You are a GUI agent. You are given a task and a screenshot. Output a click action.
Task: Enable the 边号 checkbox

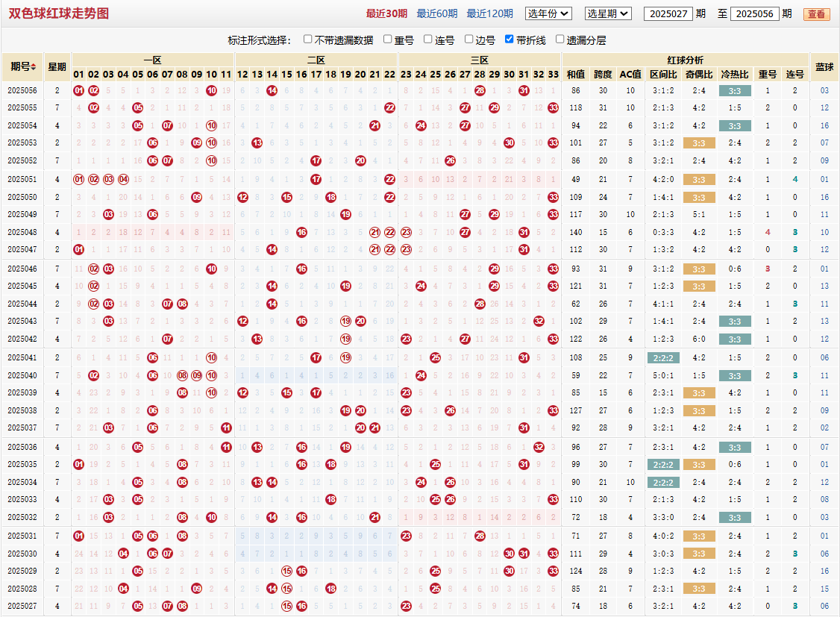tap(468, 39)
